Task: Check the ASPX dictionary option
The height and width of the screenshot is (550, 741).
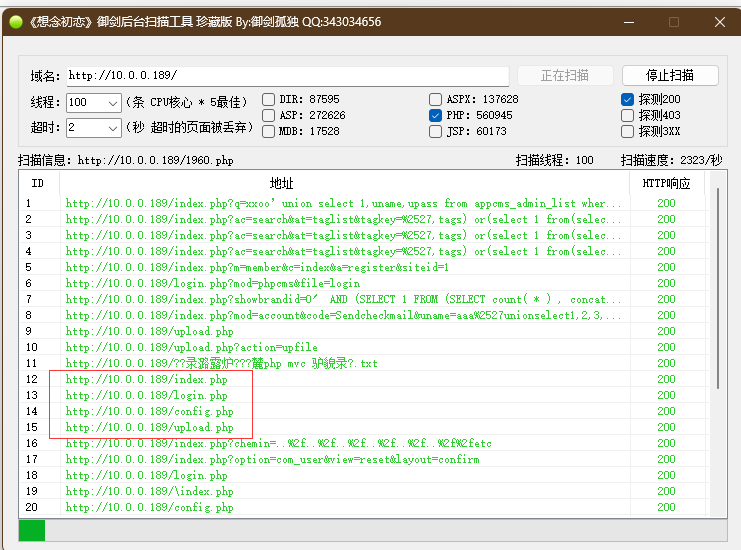Action: point(436,99)
